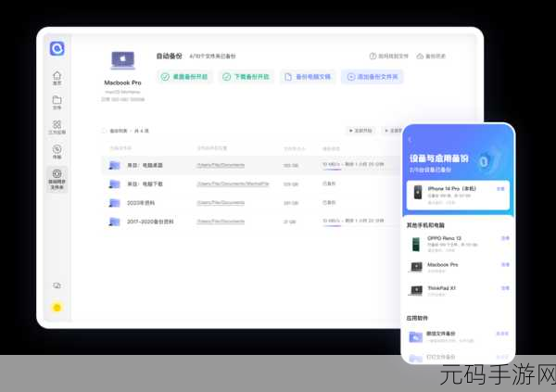Tap the OPPO Reno 13 device name

(444, 238)
